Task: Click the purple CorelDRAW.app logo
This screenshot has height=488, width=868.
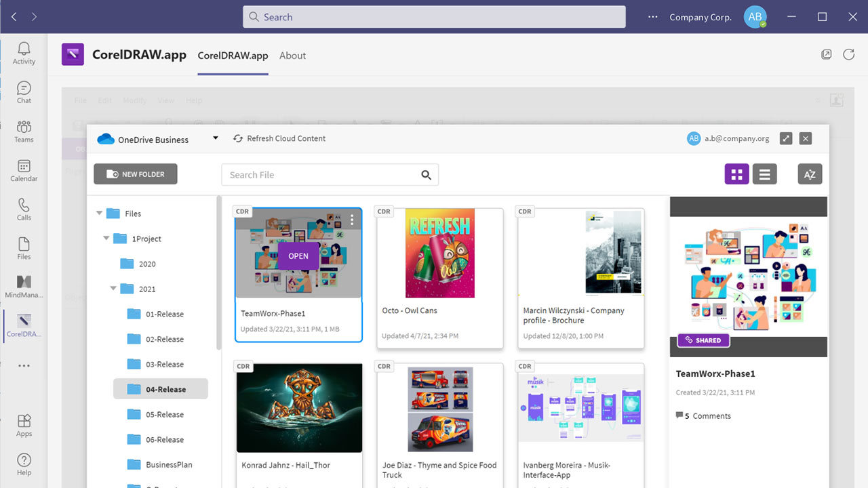Action: pos(73,55)
